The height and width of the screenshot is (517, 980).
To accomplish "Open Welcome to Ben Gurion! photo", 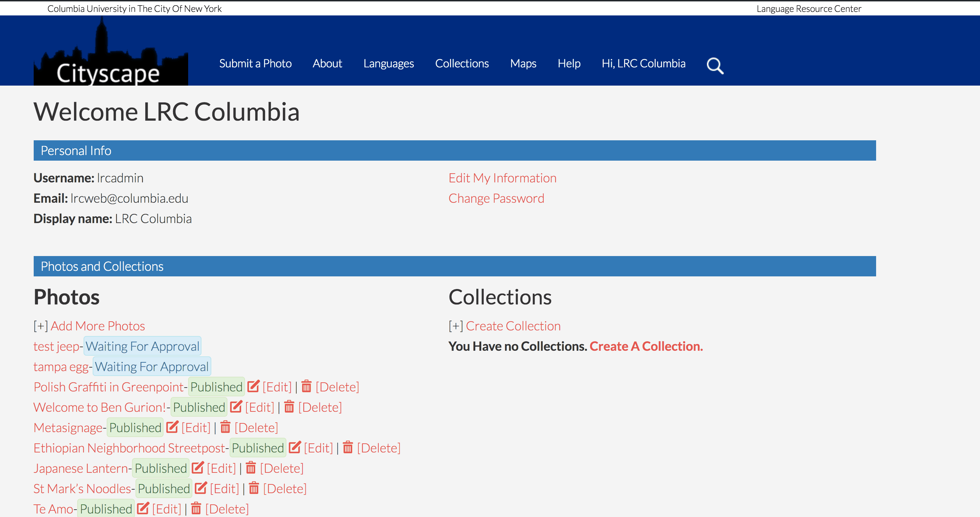I will click(x=100, y=408).
